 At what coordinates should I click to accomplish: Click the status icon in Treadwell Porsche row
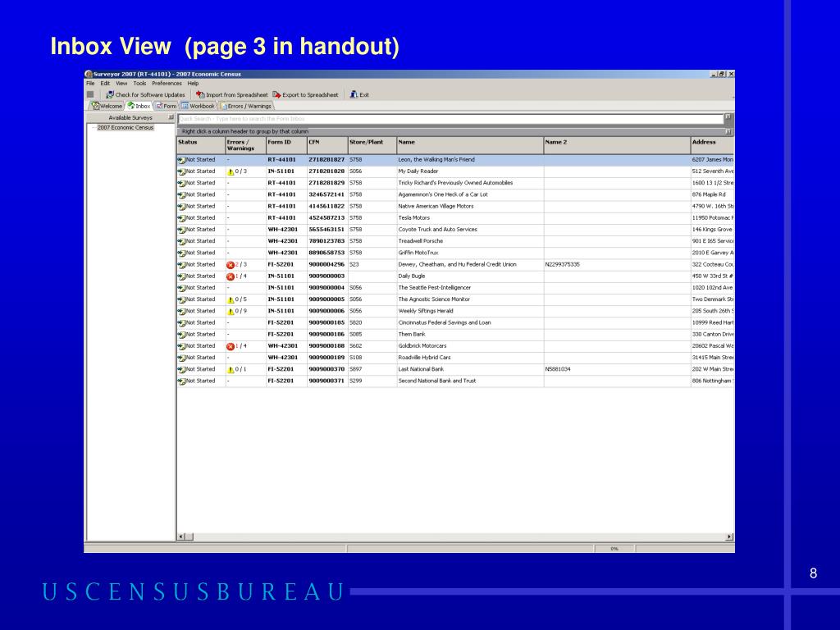(x=181, y=242)
